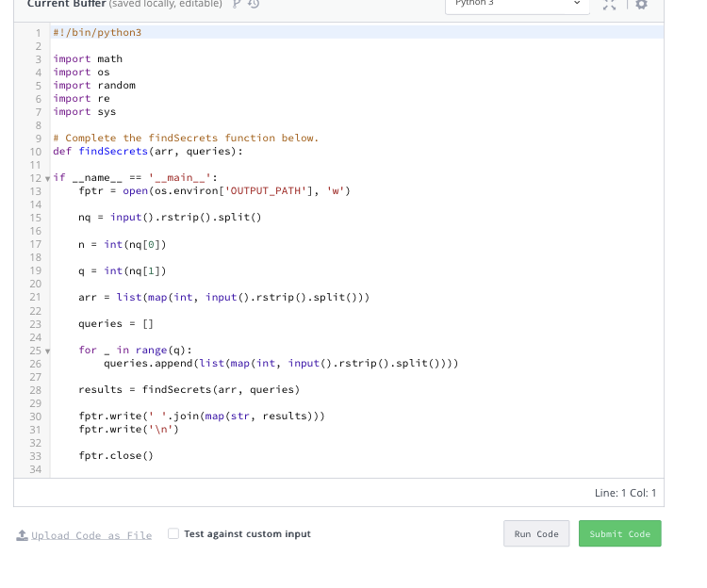Click line number 34 in the gutter
Image resolution: width=707 pixels, height=588 pixels.
(x=36, y=469)
